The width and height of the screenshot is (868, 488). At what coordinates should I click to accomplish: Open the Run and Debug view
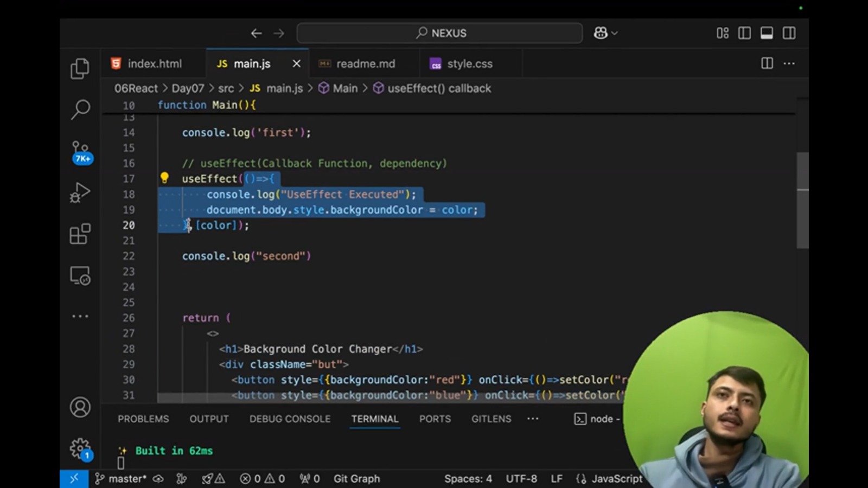click(80, 193)
